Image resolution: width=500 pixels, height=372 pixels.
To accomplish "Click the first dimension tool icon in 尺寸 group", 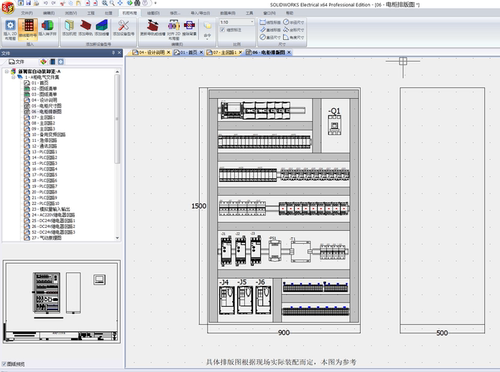I will point(263,22).
